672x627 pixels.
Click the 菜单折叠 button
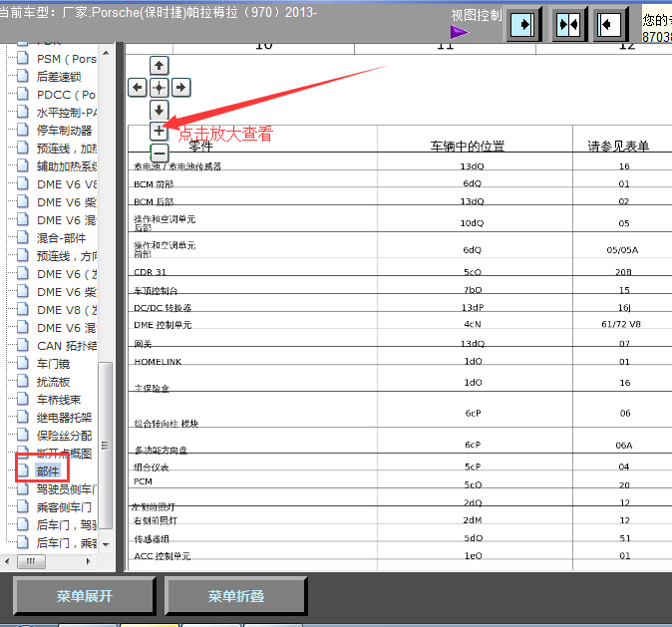[x=236, y=596]
